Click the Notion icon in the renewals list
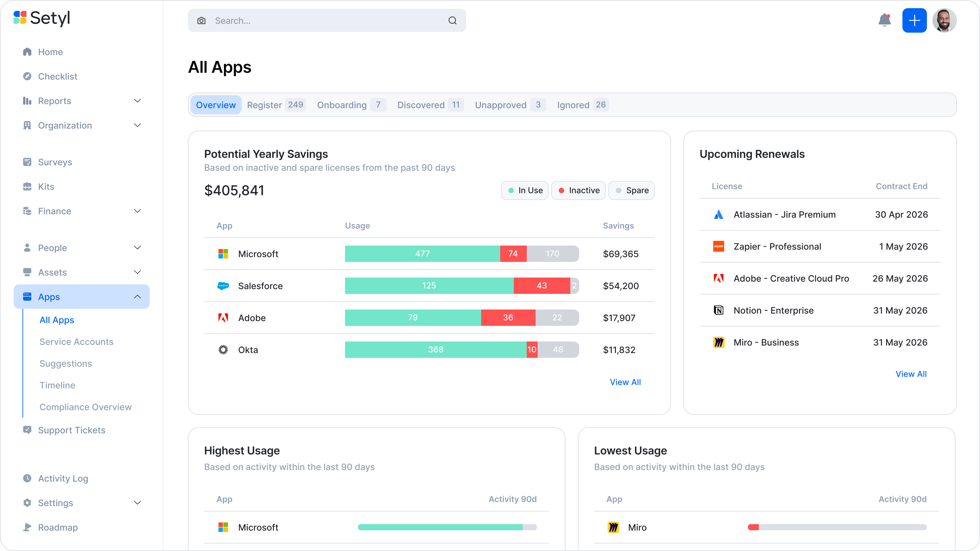Image resolution: width=980 pixels, height=551 pixels. coord(719,310)
